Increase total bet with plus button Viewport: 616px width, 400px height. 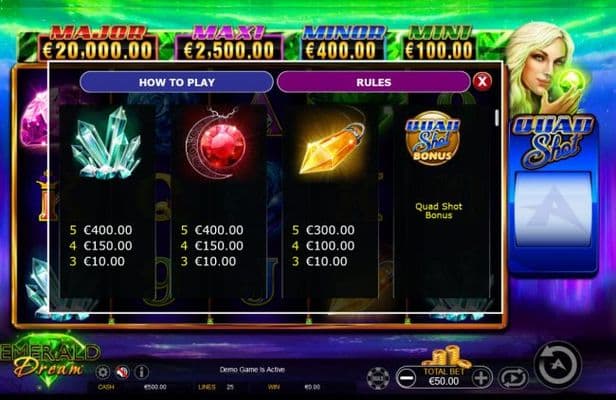(481, 378)
